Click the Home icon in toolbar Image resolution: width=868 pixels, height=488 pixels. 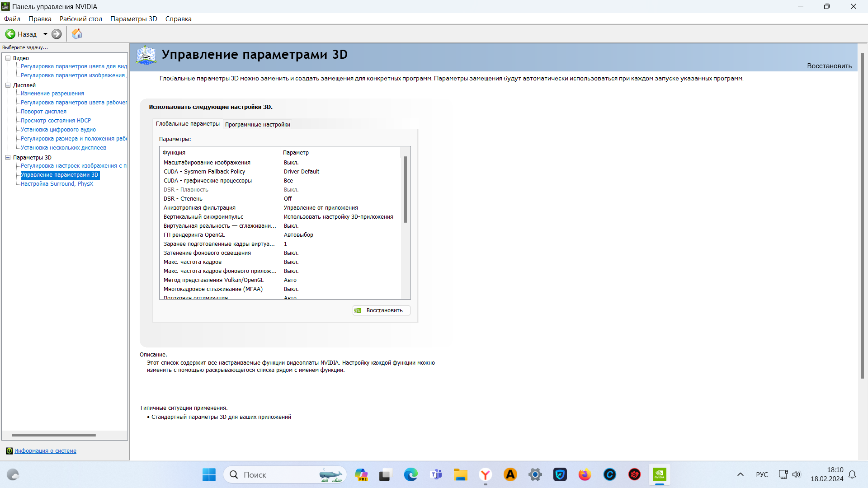coord(77,34)
